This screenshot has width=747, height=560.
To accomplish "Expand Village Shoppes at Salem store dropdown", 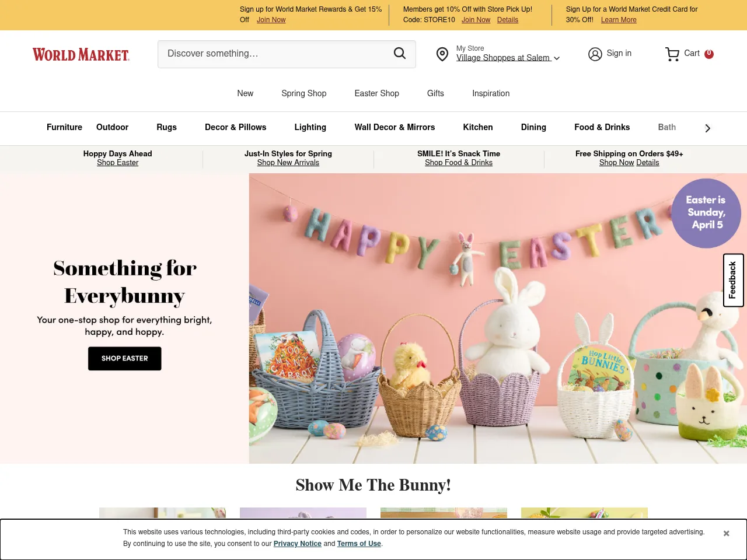I will (x=508, y=58).
